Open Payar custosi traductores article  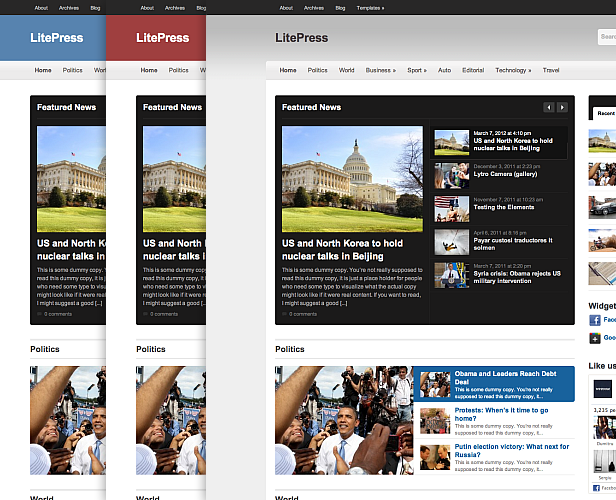(513, 244)
